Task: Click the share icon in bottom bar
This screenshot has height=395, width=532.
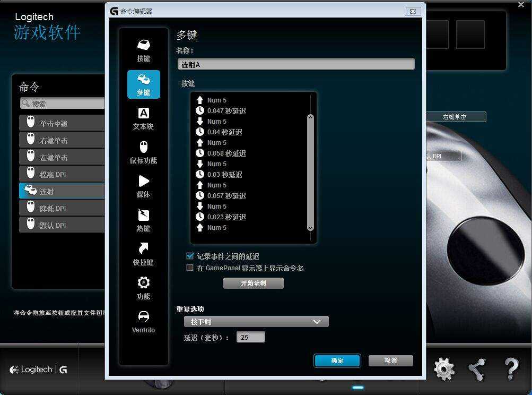Action: tap(477, 369)
